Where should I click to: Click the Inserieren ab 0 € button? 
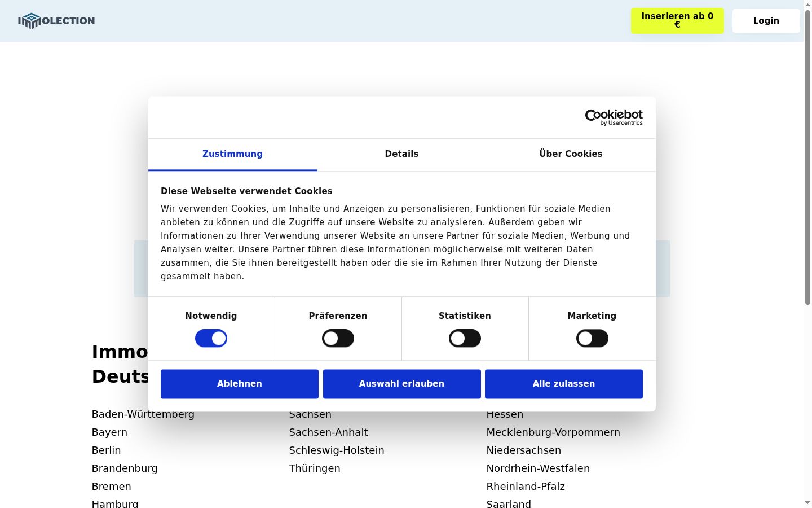(677, 21)
